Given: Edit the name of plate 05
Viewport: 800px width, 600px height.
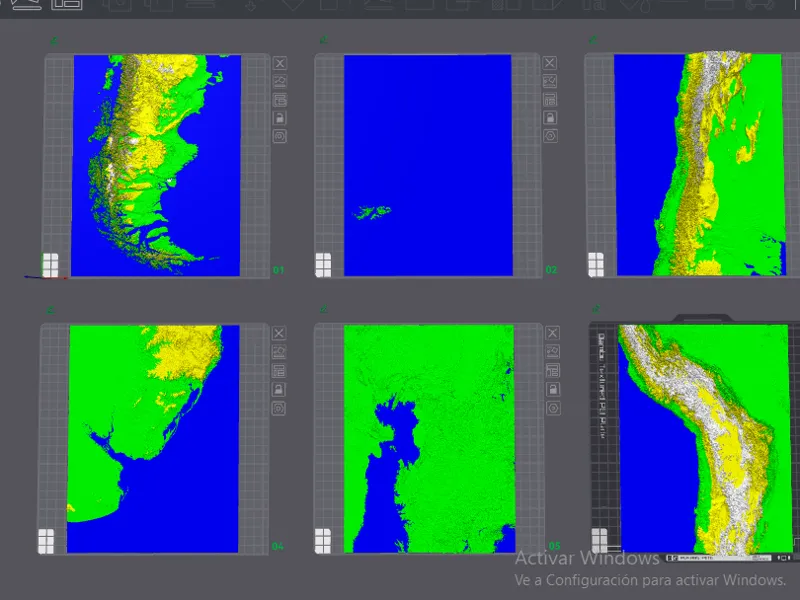Looking at the screenshot, I should tap(323, 309).
